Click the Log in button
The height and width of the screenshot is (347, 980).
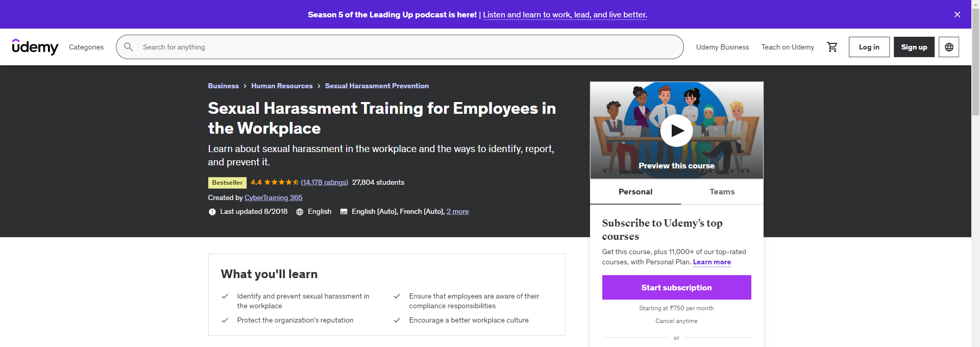pos(869,47)
